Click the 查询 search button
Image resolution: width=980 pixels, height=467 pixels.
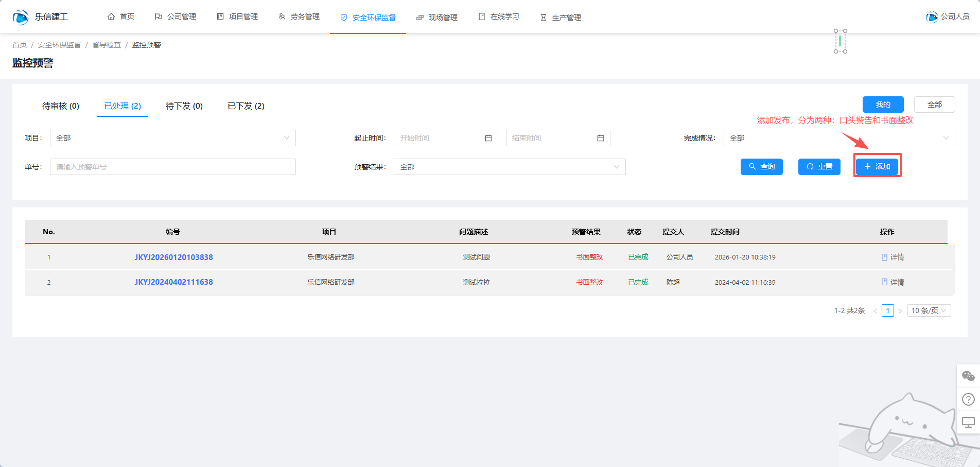pos(761,167)
